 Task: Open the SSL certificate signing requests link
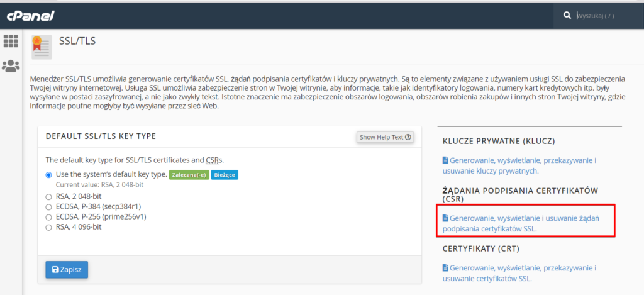(x=521, y=223)
